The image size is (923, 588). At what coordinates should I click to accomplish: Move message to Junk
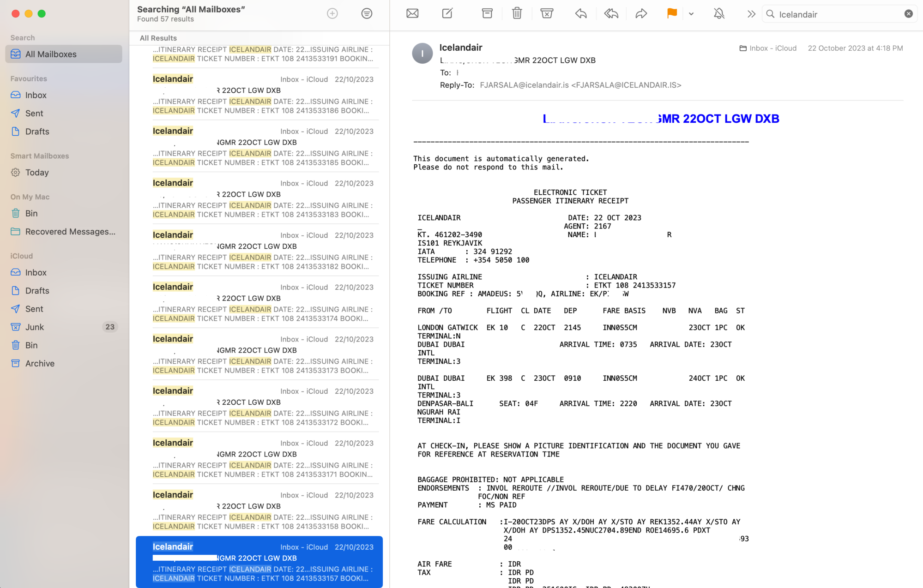tap(547, 13)
